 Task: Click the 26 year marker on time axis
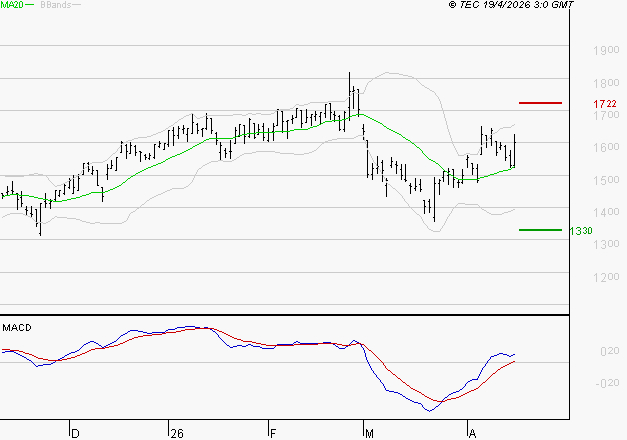point(177,433)
